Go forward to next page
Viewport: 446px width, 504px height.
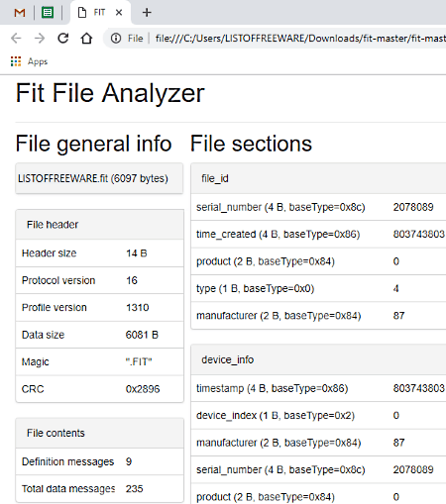coord(40,39)
